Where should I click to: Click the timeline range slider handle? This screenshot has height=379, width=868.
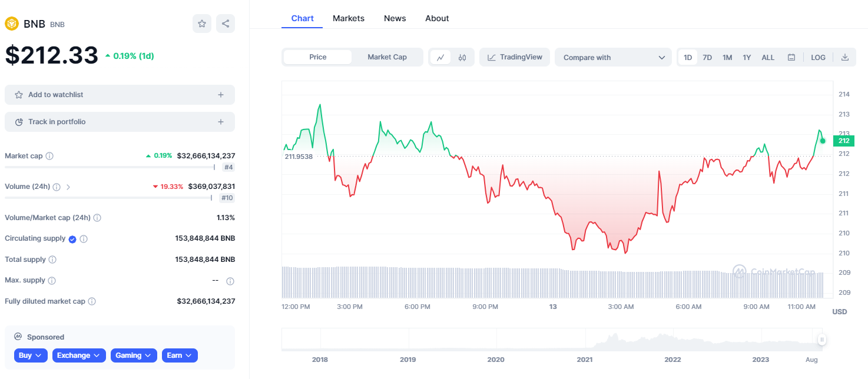click(821, 339)
